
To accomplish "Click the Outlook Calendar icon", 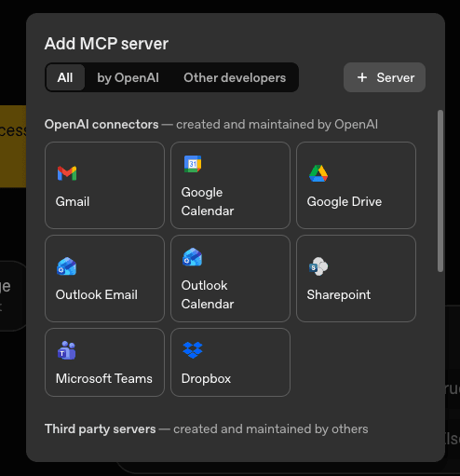I will (x=193, y=257).
